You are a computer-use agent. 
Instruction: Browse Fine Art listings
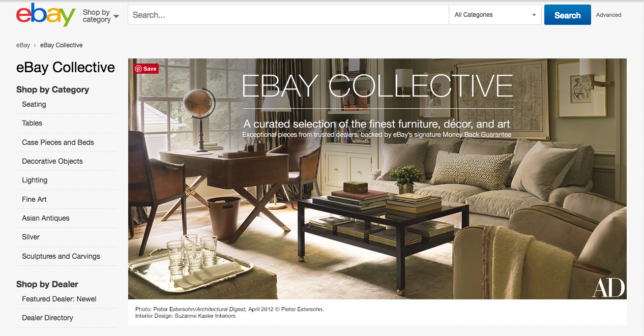(x=35, y=199)
